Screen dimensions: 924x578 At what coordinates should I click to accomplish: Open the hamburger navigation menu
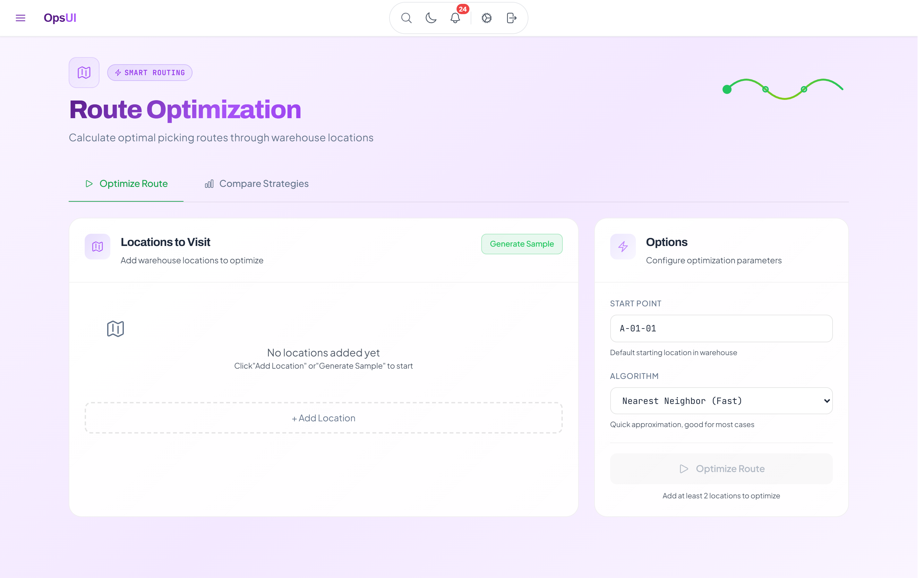tap(20, 18)
